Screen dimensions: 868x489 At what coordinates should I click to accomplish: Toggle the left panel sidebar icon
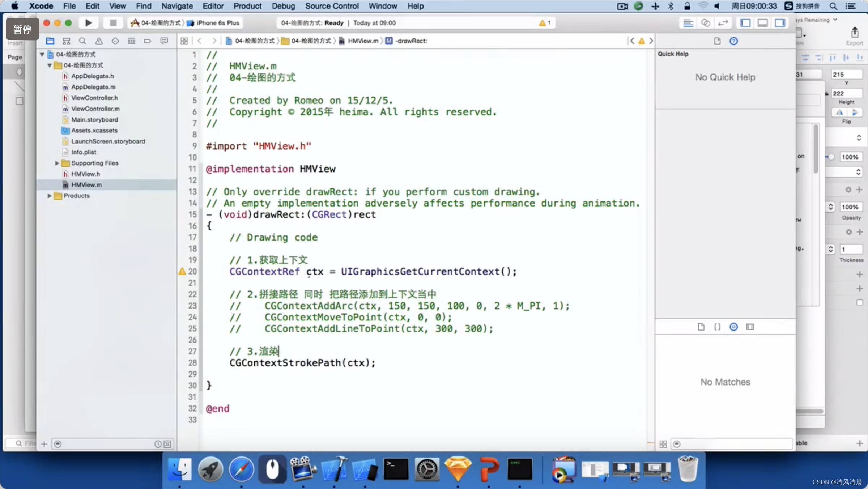(x=747, y=23)
